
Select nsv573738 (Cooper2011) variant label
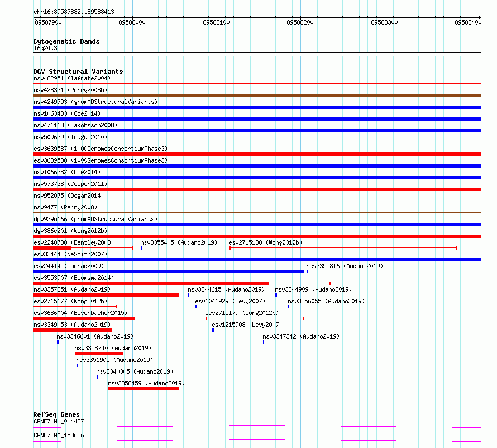click(x=70, y=184)
